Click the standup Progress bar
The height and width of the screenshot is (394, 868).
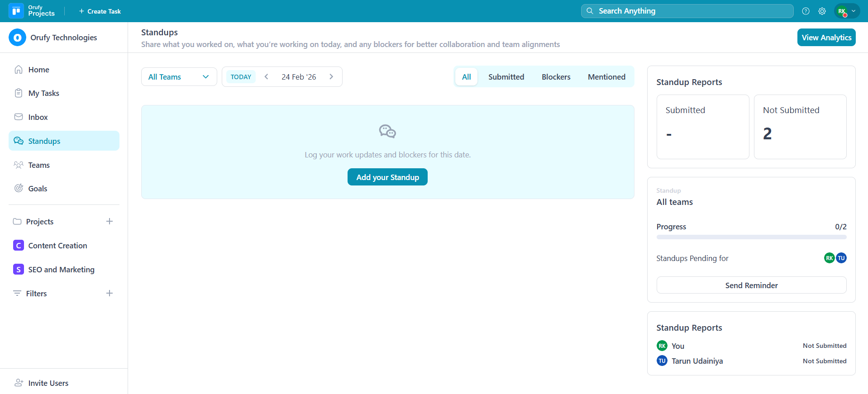click(751, 237)
